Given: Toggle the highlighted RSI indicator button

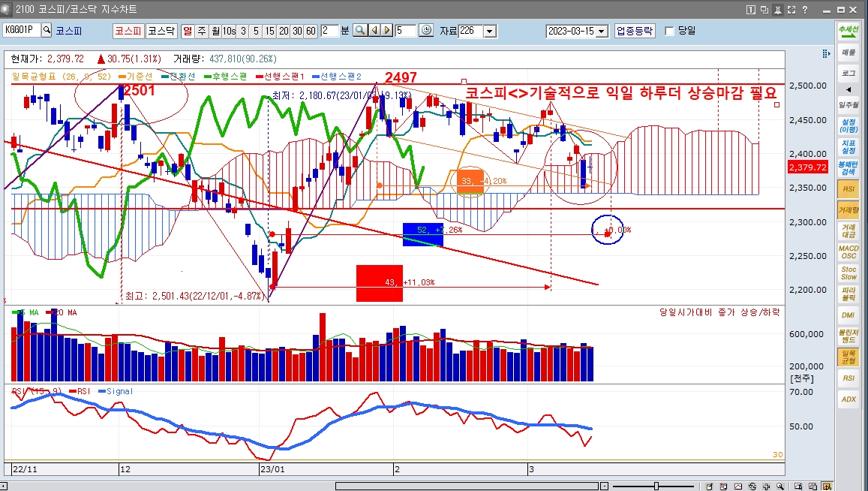Looking at the screenshot, I should coord(848,189).
